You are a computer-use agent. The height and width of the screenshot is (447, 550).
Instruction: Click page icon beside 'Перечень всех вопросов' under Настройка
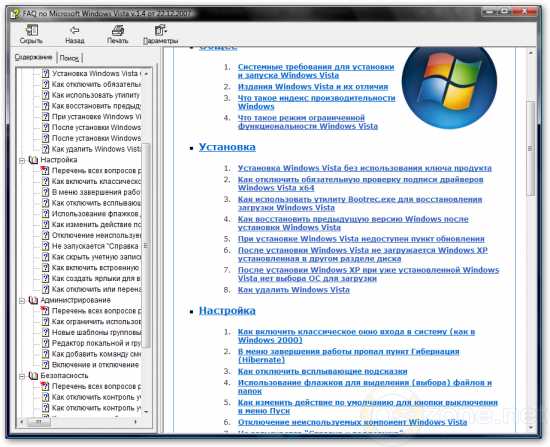(x=45, y=171)
